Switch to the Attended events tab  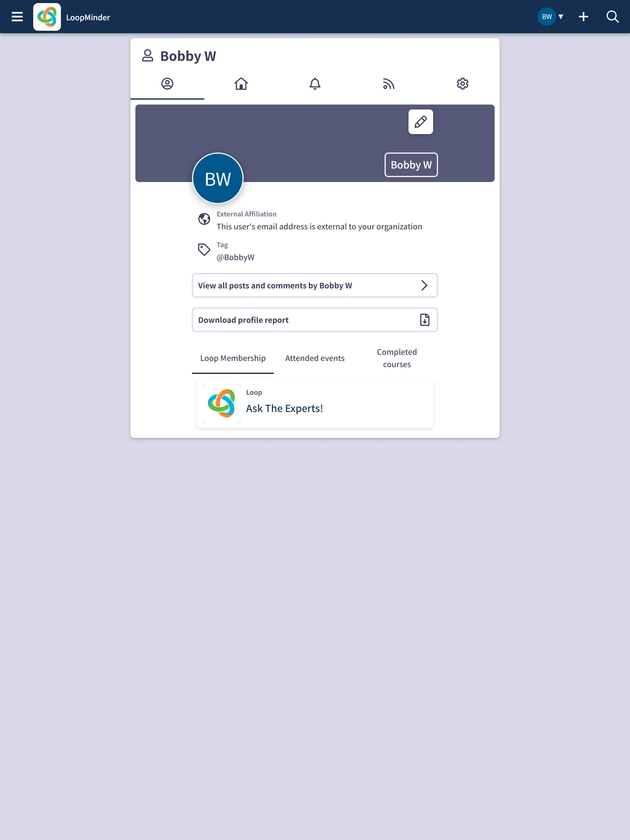point(315,357)
